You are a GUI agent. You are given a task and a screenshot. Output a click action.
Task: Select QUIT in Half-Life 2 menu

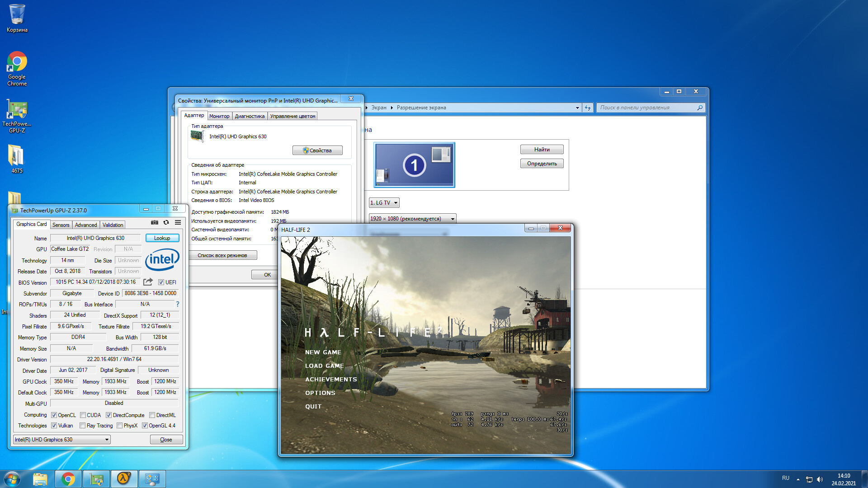313,407
